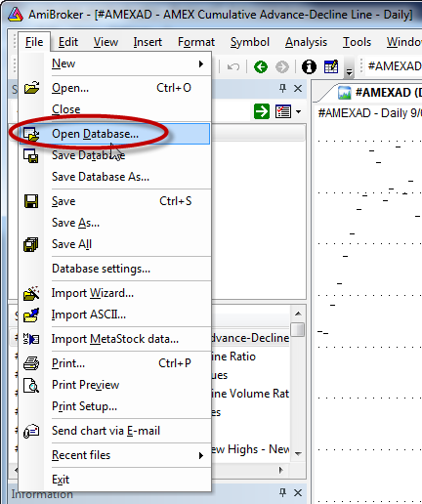This screenshot has width=422, height=504.
Task: Choose Exit from File menu
Action: (x=114, y=480)
